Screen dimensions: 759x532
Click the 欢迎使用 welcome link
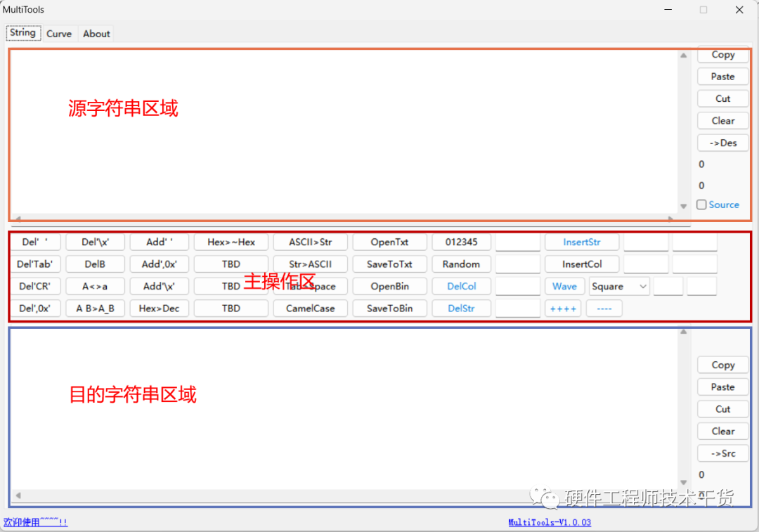click(x=35, y=522)
